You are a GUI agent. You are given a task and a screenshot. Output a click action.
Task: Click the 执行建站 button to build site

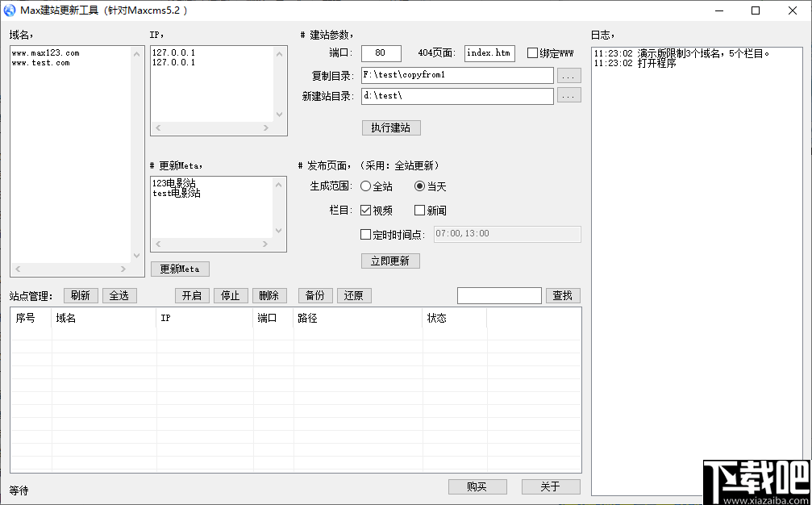tap(390, 127)
